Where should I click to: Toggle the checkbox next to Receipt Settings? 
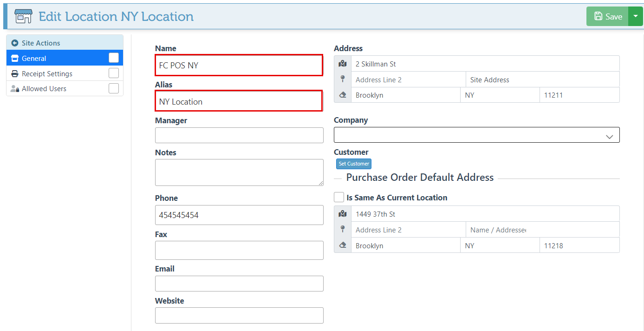point(114,73)
